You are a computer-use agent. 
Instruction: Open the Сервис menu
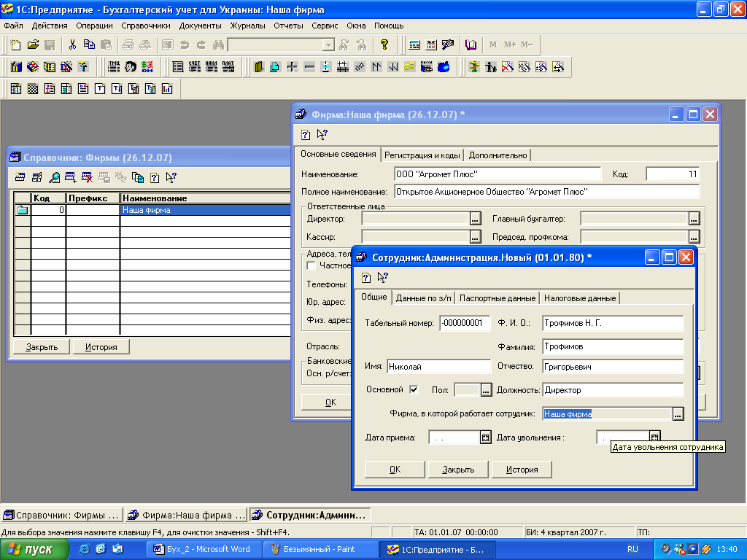(x=325, y=26)
